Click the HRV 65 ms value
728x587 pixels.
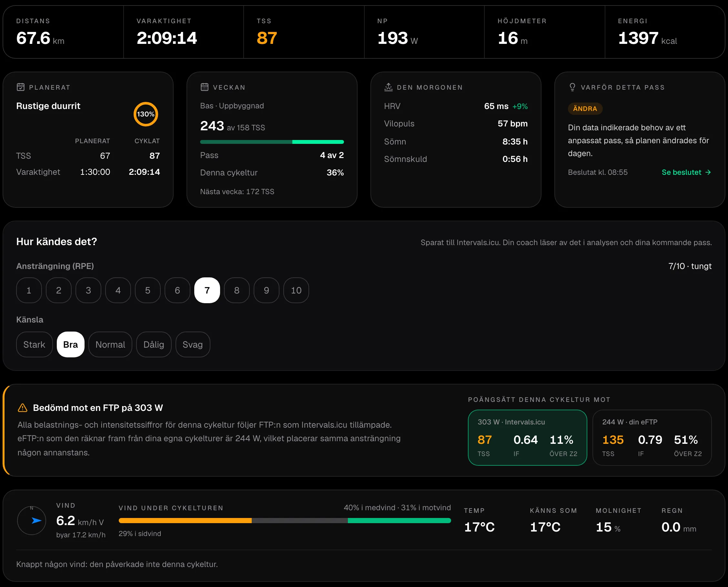pos(496,106)
